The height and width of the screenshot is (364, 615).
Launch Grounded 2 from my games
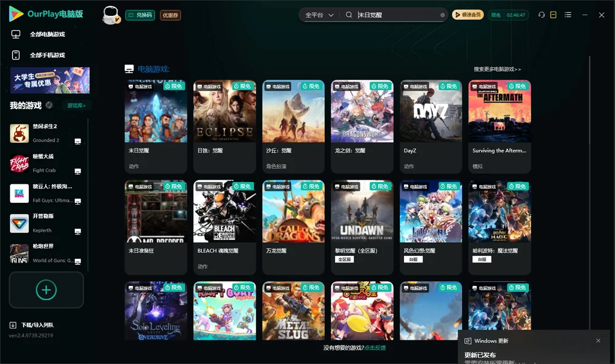[x=19, y=133]
